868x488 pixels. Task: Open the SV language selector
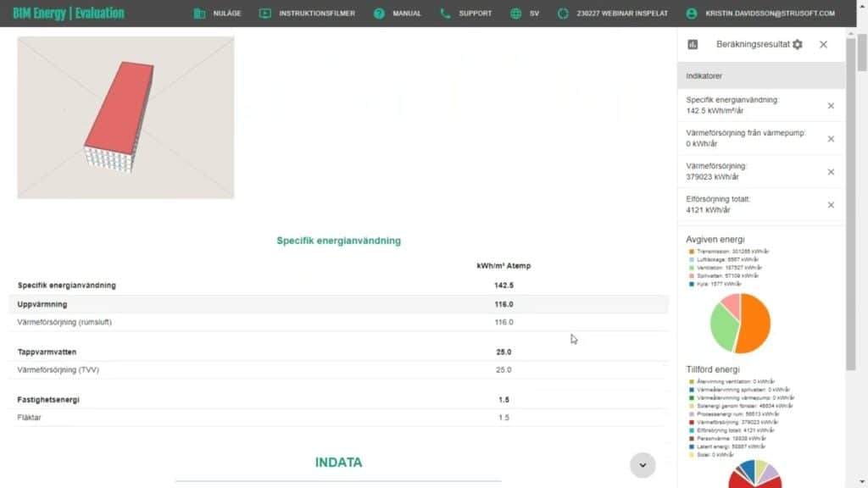pyautogui.click(x=534, y=14)
